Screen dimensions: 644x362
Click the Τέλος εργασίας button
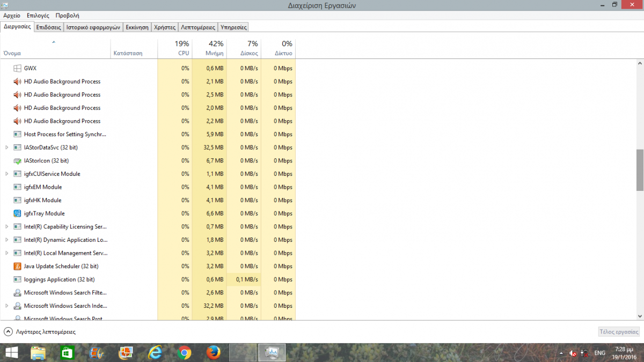pyautogui.click(x=619, y=332)
